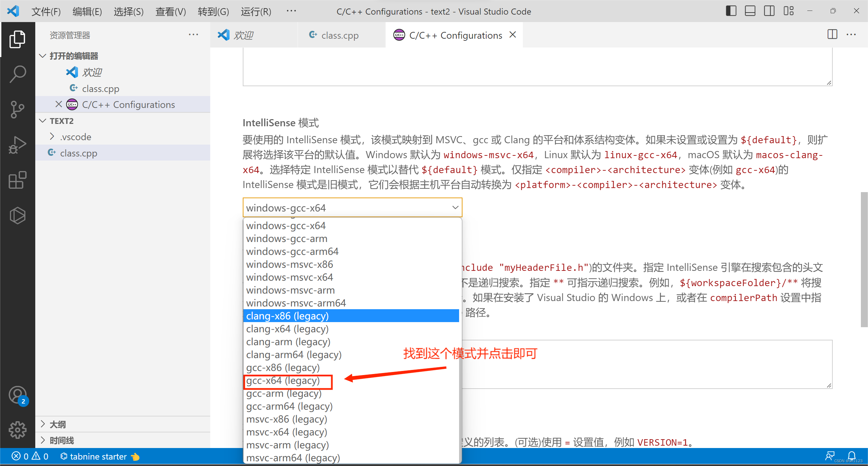
Task: Open editor More Actions ellipsis
Action: tap(851, 35)
